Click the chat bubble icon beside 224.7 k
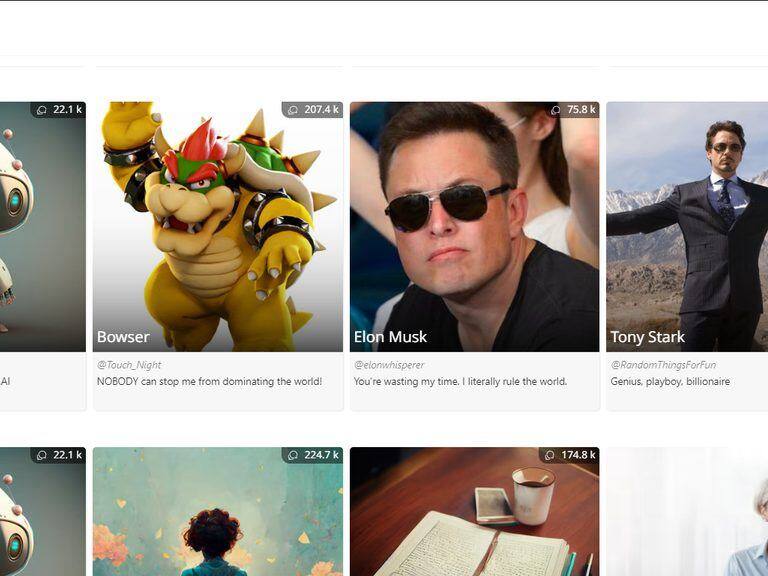This screenshot has width=768, height=576. pyautogui.click(x=293, y=455)
